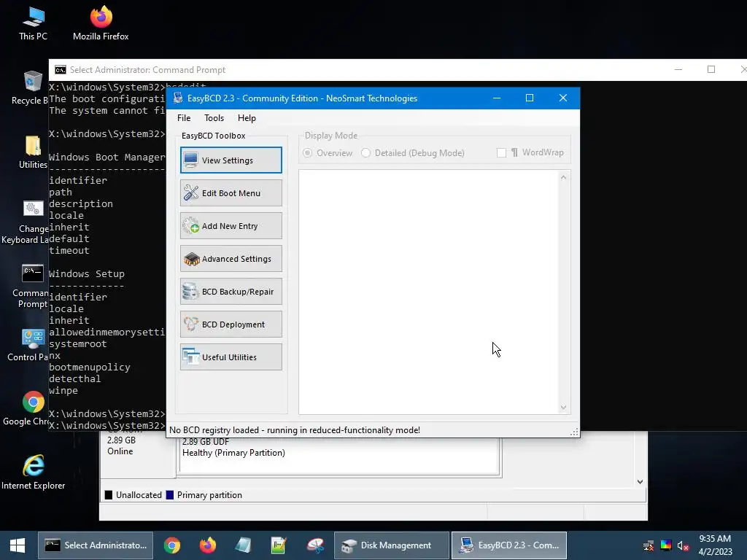Click scroll up arrow in EasyBCD text pane
Image resolution: width=747 pixels, height=560 pixels.
(x=564, y=177)
